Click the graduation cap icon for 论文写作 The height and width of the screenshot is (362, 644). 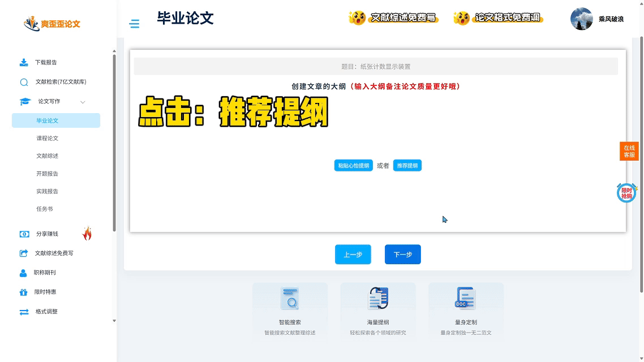[25, 102]
